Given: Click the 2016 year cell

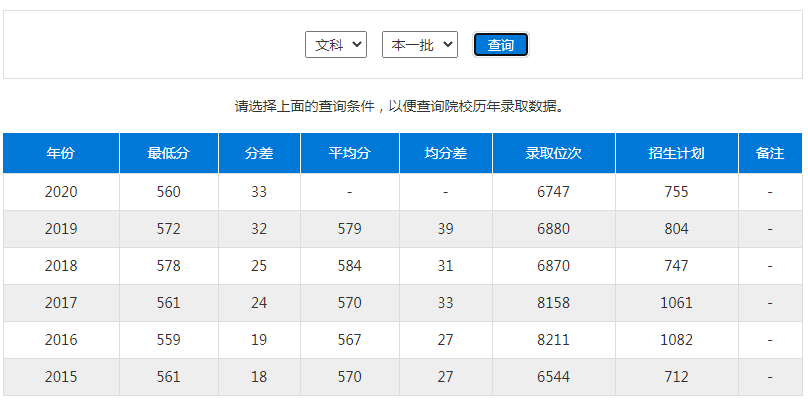Looking at the screenshot, I should (x=61, y=340).
